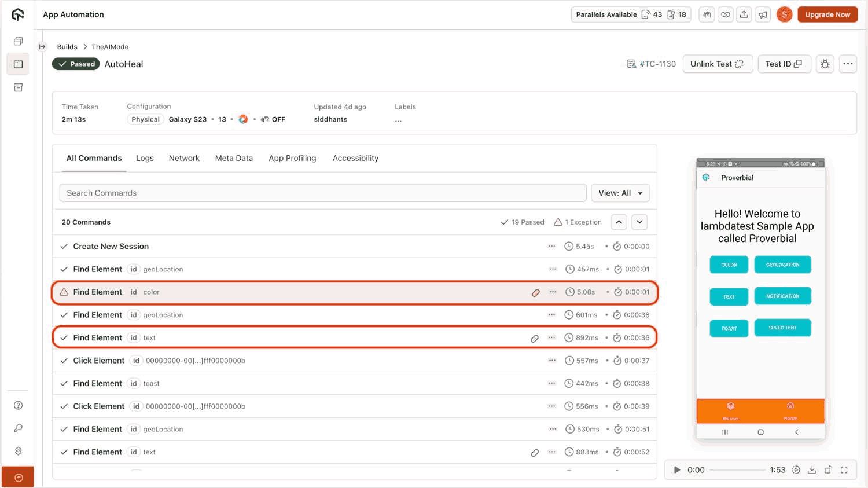This screenshot has width=868, height=488.
Task: Select the bug report icon next to Test ID
Action: (825, 64)
